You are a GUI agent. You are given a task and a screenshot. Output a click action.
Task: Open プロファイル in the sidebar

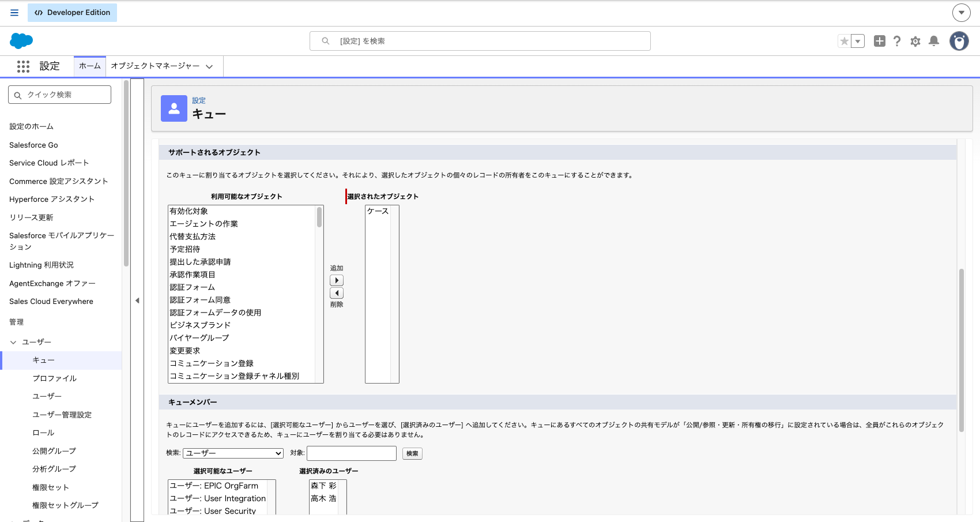point(54,378)
